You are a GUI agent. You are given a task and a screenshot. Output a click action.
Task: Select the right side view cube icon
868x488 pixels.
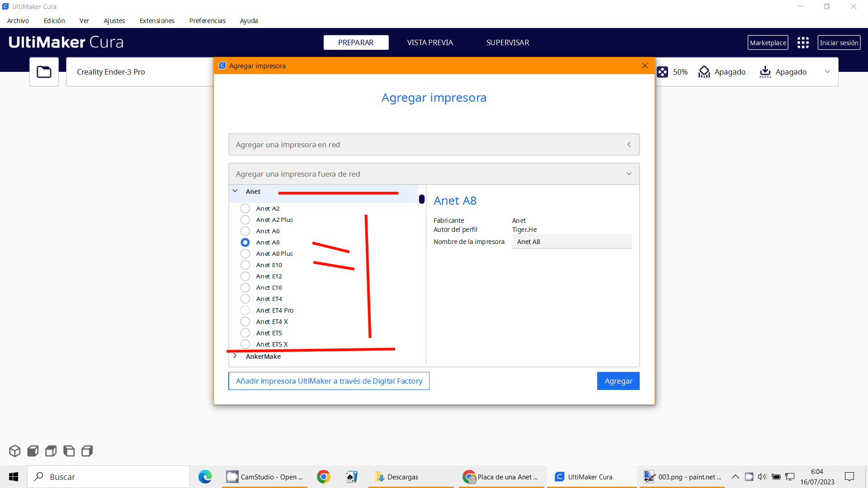pyautogui.click(x=87, y=450)
